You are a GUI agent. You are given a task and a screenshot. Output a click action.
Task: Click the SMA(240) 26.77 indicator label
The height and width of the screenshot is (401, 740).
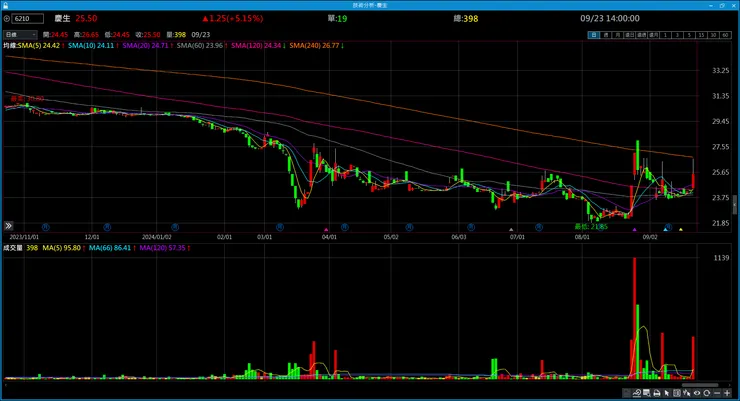pos(316,45)
